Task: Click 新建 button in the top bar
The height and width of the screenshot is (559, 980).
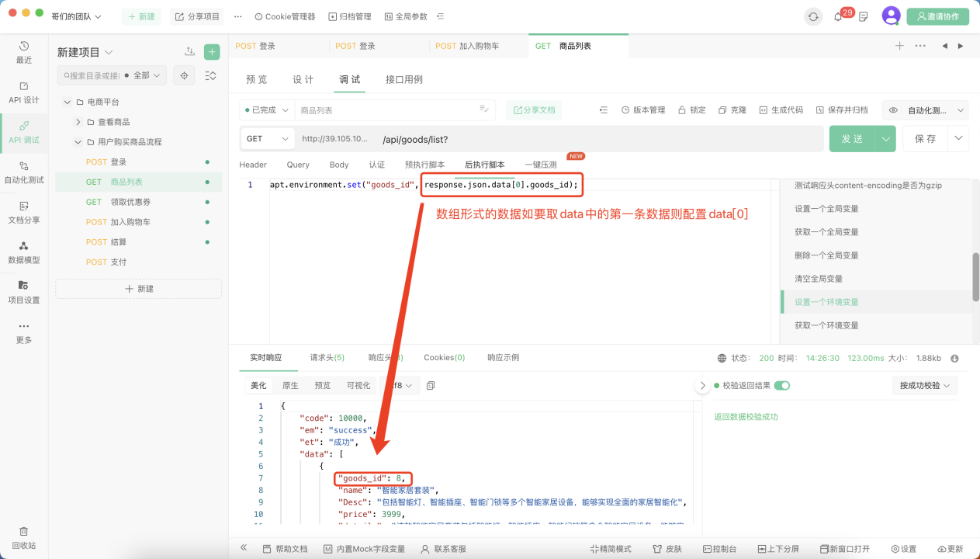Action: 140,16
